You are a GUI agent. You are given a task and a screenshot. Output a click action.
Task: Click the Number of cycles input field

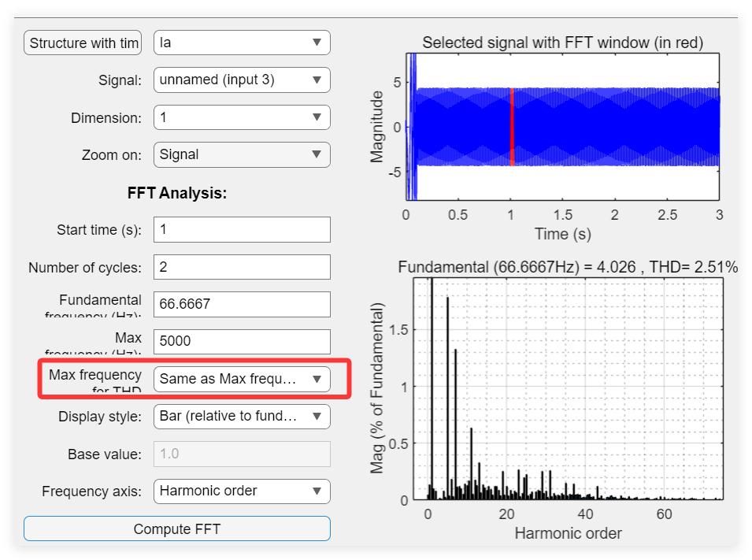point(242,267)
